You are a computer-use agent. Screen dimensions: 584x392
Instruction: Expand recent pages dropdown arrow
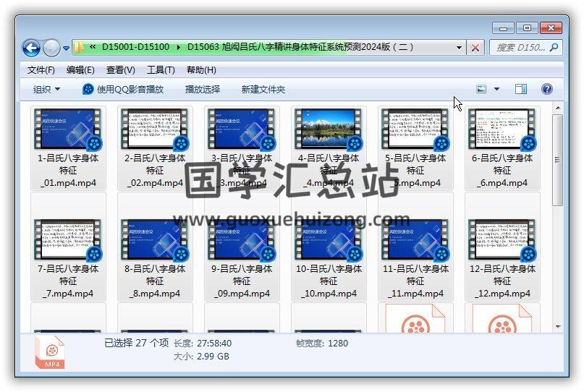click(66, 48)
